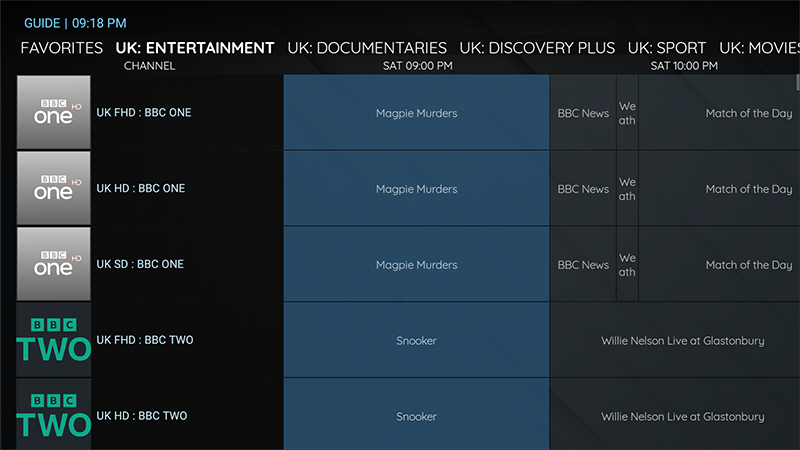Viewport: 800px width, 450px height.
Task: Select Magpie Murders on UK FHD : BBC ONE
Action: click(x=416, y=113)
